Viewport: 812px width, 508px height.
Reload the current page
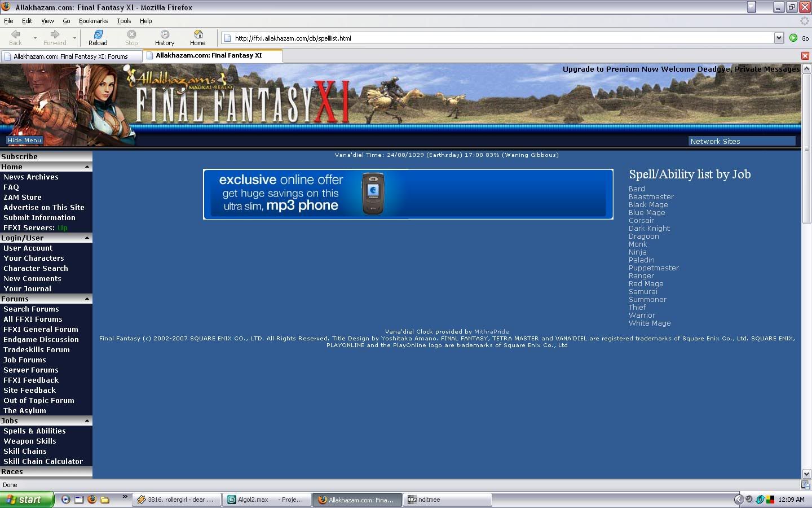(x=98, y=38)
